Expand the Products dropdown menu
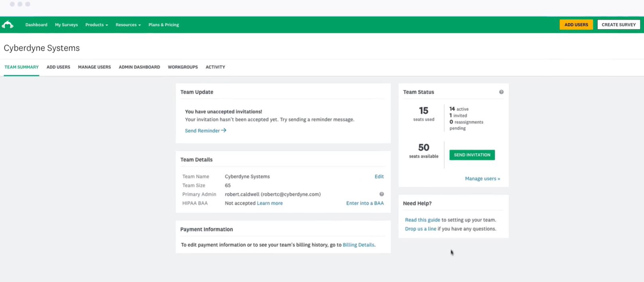Screen dimensions: 644x282 pos(97,25)
